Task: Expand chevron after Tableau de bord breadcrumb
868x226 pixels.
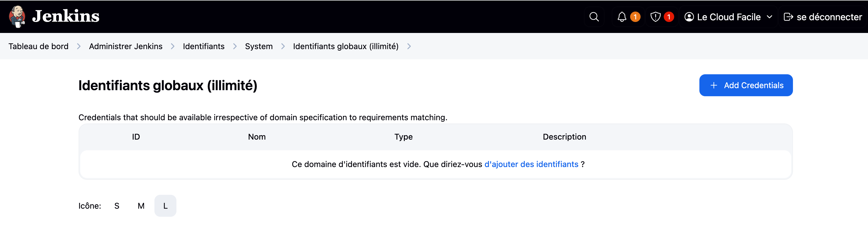Action: pyautogui.click(x=79, y=47)
